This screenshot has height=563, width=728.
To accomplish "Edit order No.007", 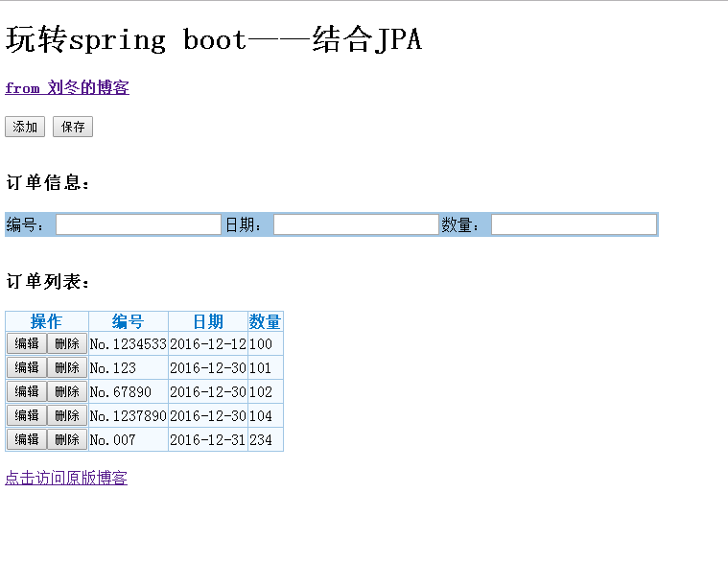I will coord(27,439).
